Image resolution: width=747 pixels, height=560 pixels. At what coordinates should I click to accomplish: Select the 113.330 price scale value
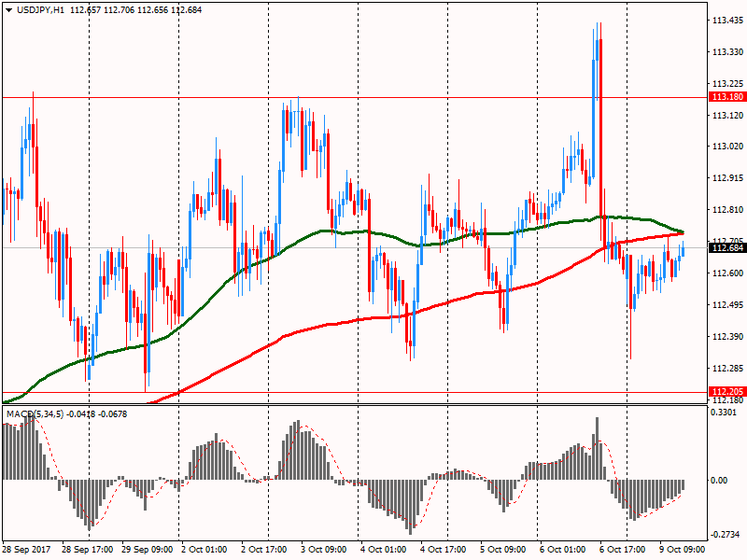[728, 52]
